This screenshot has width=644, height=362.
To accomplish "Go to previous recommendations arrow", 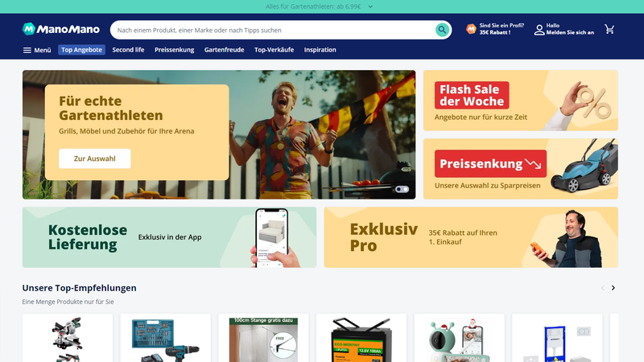I will tap(602, 288).
